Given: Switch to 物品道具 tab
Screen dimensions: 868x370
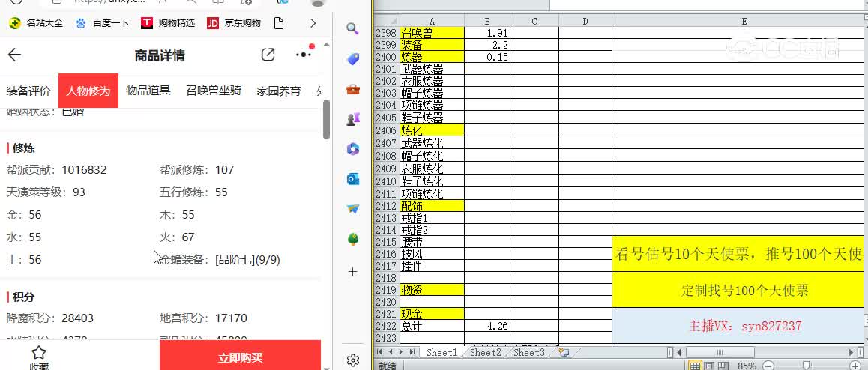Looking at the screenshot, I should pos(148,91).
